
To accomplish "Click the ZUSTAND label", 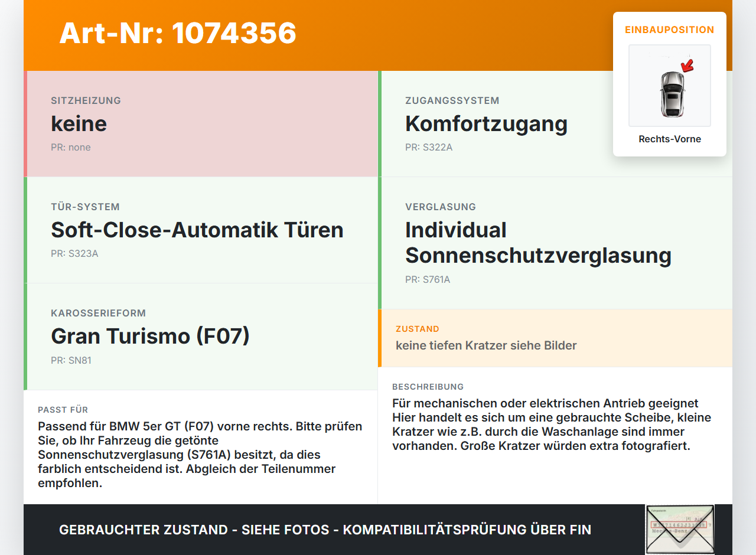I will (x=418, y=329).
